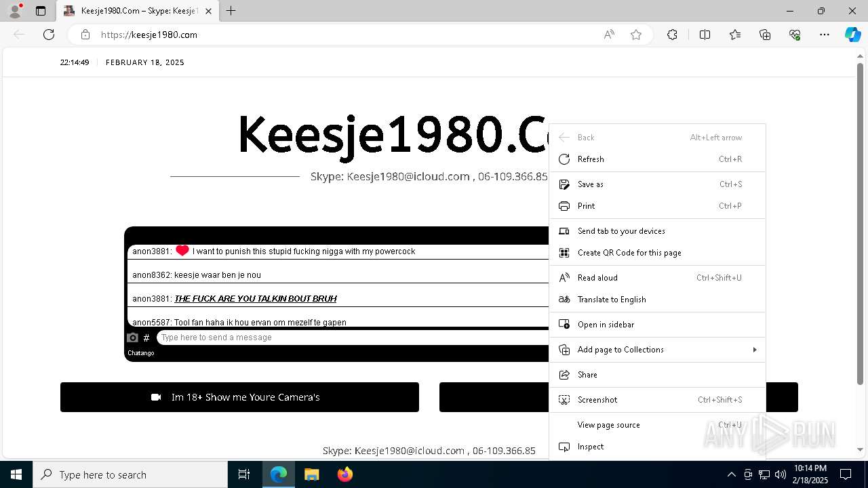
Task: Open the taskbar clock showing 10:14 PM
Action: coord(810,474)
